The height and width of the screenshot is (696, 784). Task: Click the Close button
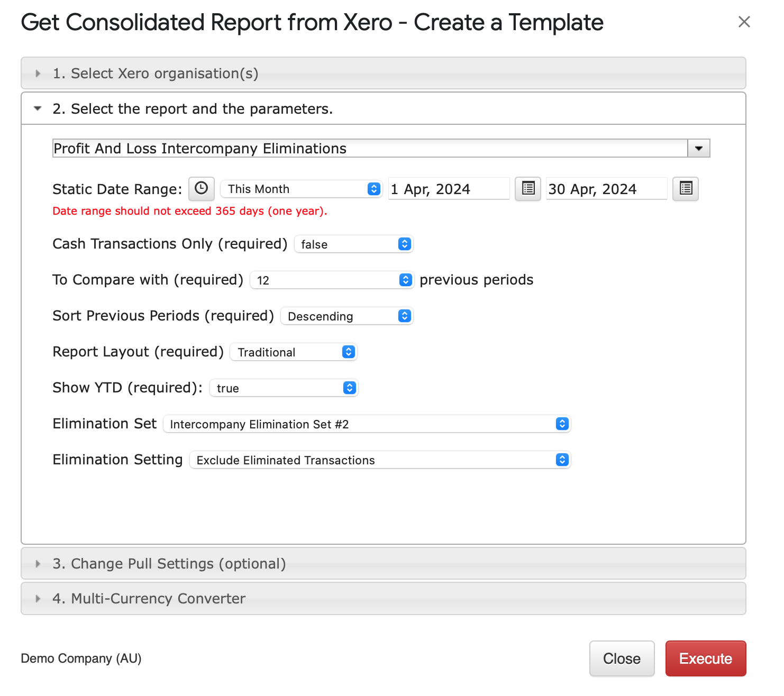[622, 658]
